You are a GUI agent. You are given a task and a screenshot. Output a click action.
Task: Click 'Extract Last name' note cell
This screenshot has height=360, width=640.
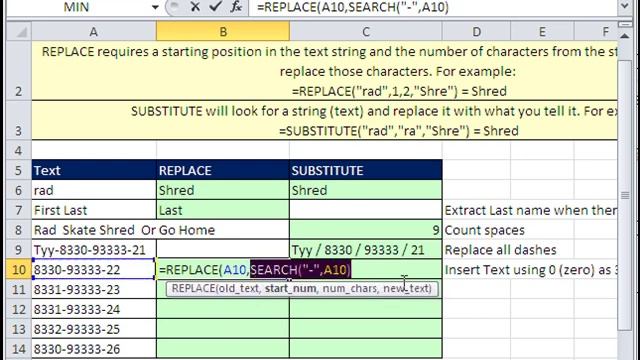(x=531, y=210)
